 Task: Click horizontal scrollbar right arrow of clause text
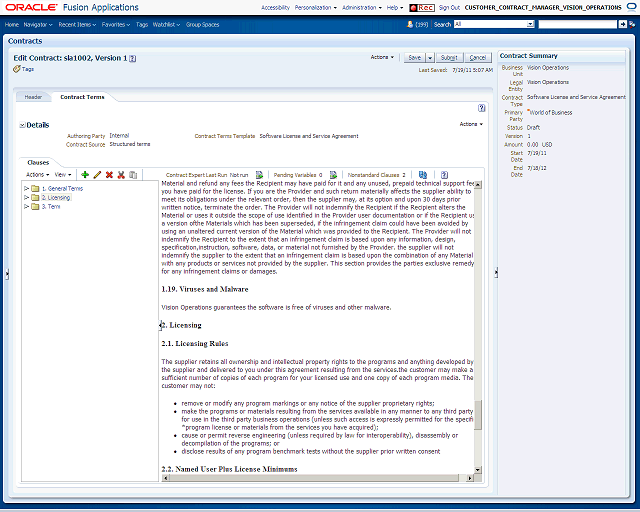(470, 478)
